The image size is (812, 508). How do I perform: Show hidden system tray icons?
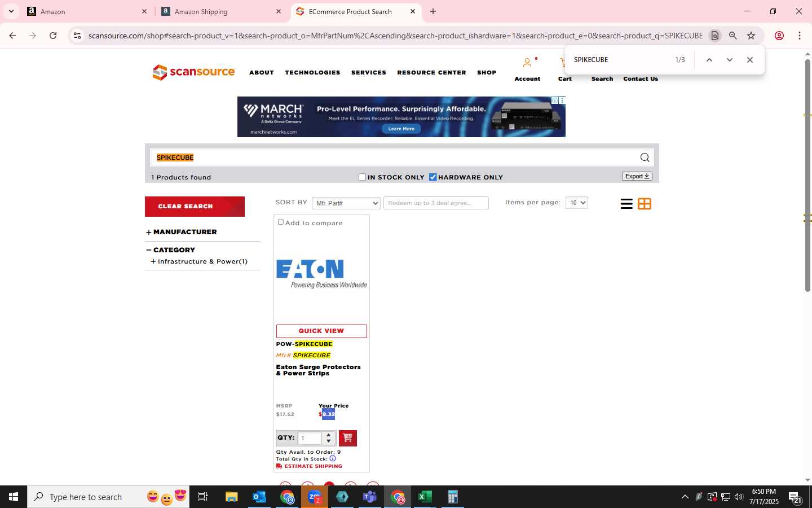point(685,497)
